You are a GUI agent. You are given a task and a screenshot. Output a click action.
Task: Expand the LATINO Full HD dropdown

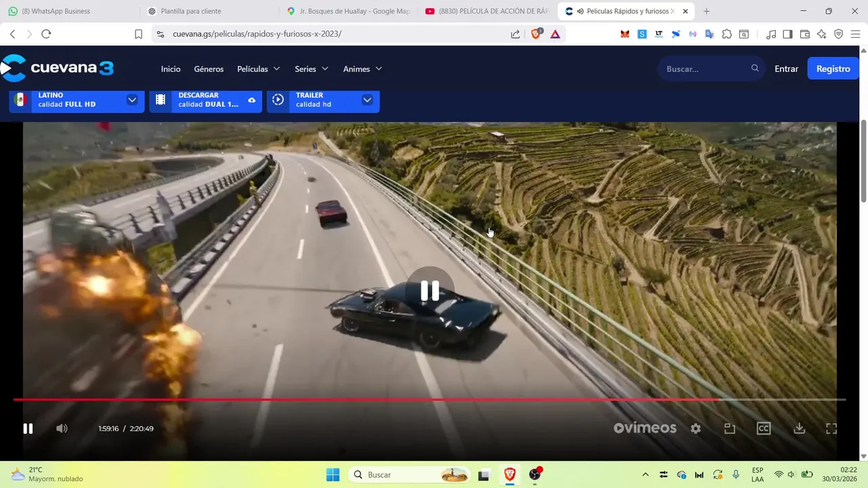pos(77,100)
